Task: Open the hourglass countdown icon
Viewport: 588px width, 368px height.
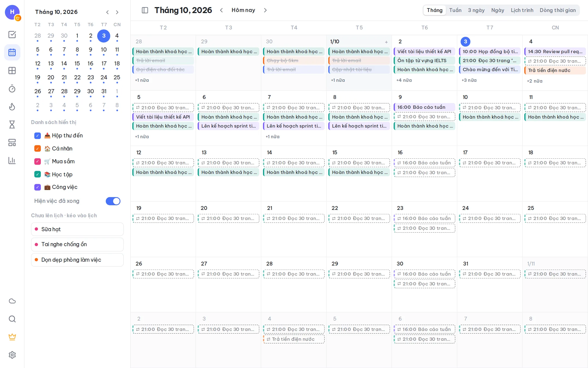Action: tap(12, 125)
